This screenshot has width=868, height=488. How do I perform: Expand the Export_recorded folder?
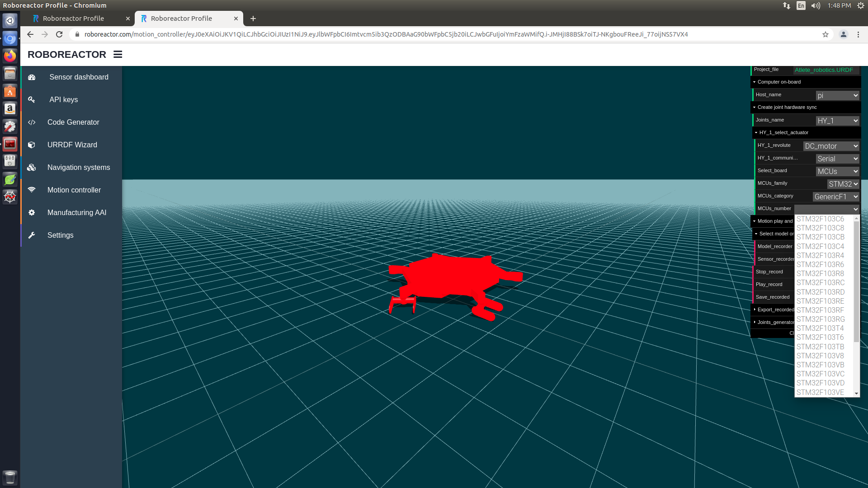tap(773, 310)
